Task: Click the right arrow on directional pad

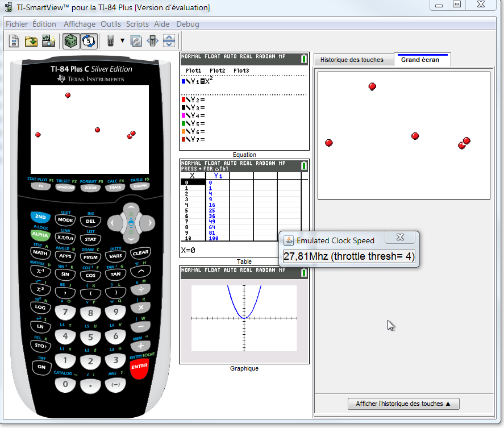Action: point(149,223)
